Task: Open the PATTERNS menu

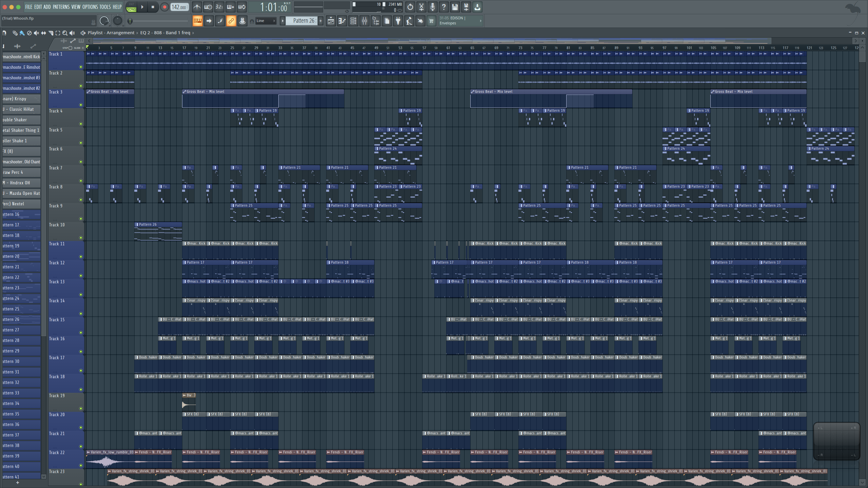Action: pyautogui.click(x=61, y=7)
